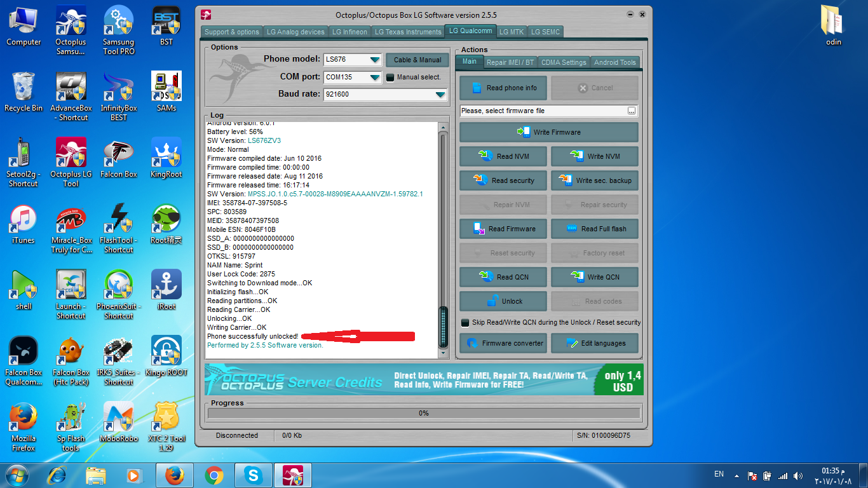
Task: Open Samsung Tool PRO shortcut
Action: 119,30
